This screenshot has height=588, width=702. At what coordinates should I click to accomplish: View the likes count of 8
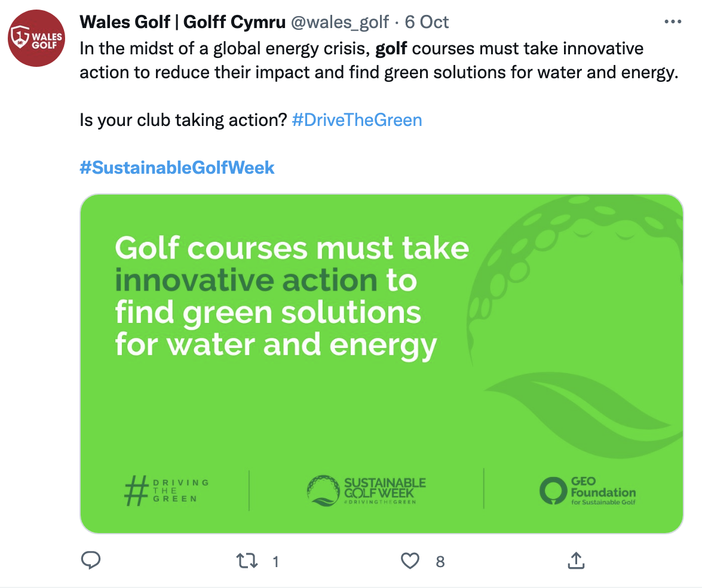[440, 562]
